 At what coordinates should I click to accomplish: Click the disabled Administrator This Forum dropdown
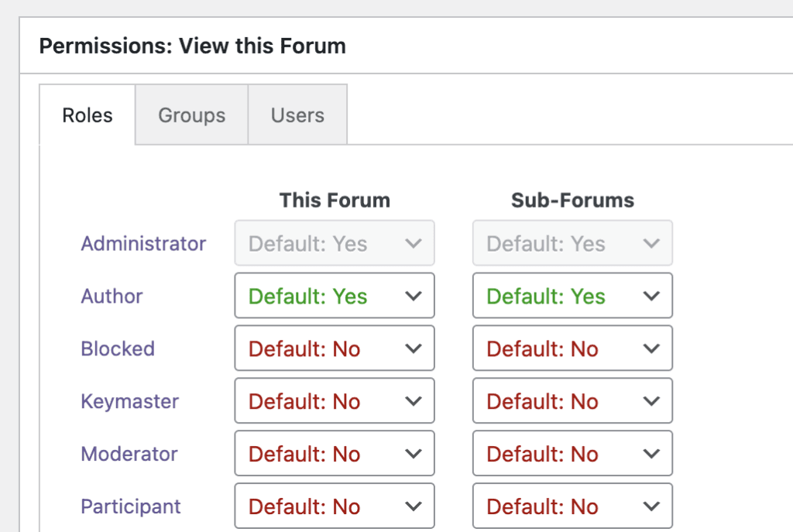pyautogui.click(x=334, y=243)
